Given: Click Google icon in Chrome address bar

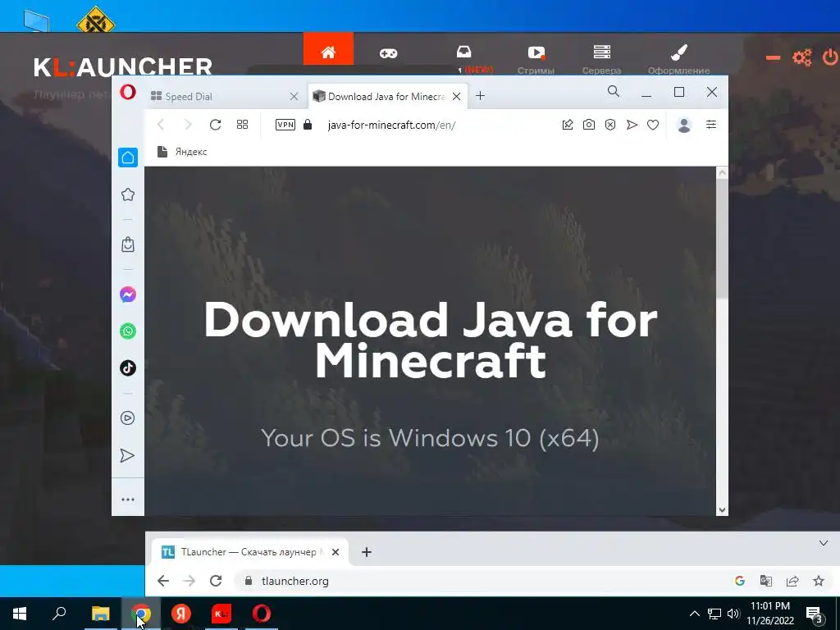Looking at the screenshot, I should pyautogui.click(x=740, y=581).
